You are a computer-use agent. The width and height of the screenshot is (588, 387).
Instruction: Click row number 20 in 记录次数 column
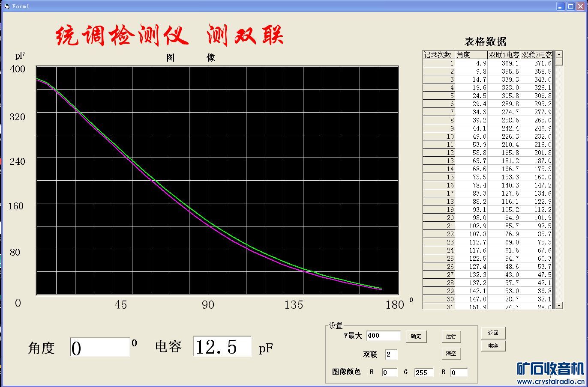(x=438, y=218)
